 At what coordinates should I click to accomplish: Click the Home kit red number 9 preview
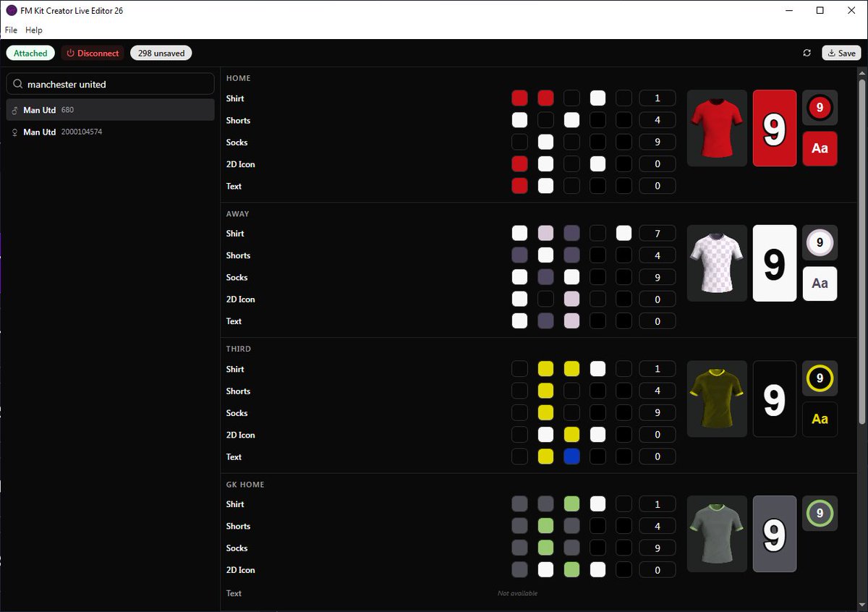pos(775,128)
